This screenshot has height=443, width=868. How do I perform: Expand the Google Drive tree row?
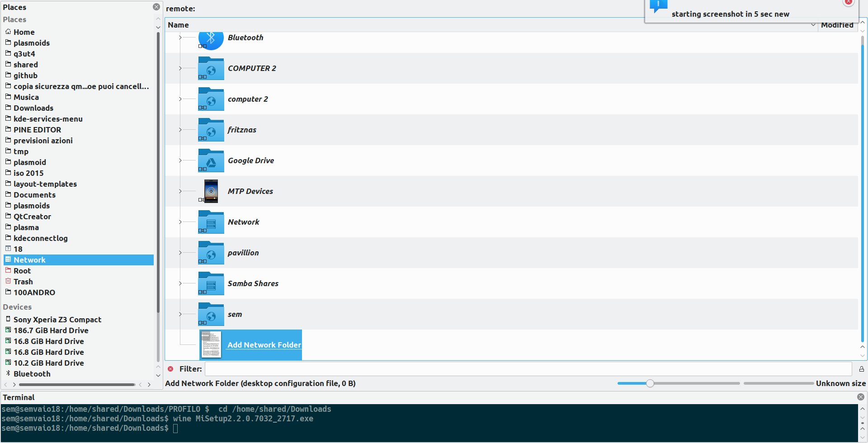pos(180,160)
